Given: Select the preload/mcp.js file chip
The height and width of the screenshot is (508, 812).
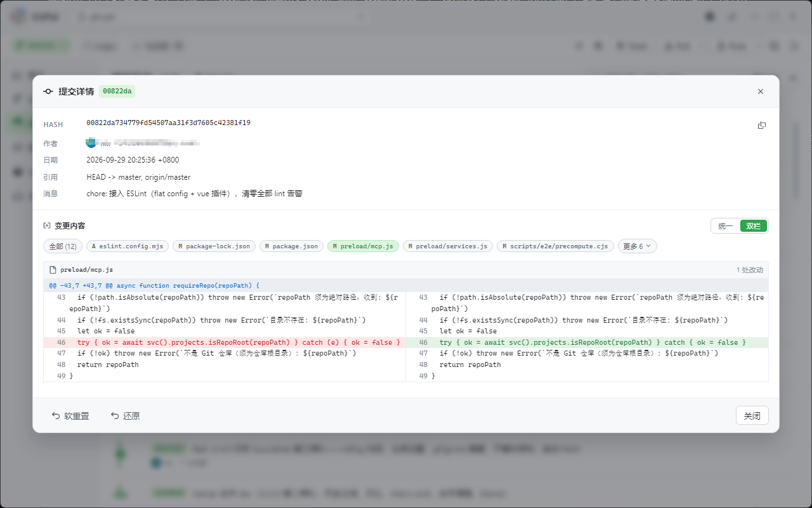Looking at the screenshot, I should point(363,246).
